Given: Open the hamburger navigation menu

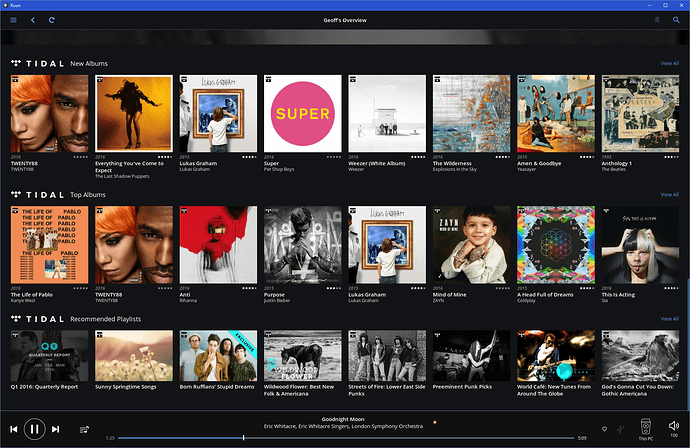Looking at the screenshot, I should [14, 20].
